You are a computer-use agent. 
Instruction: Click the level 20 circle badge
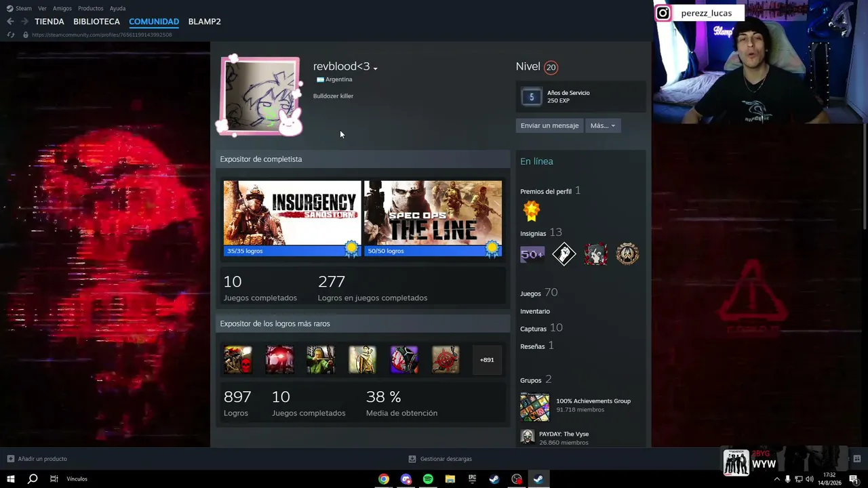pyautogui.click(x=551, y=67)
